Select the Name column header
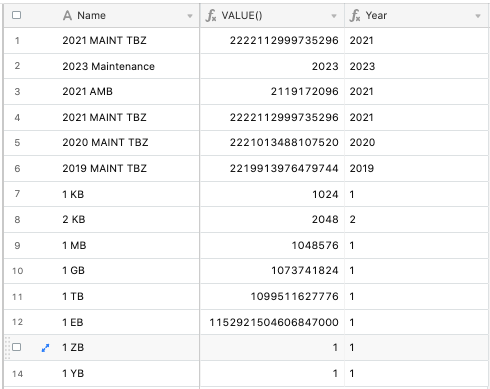490x389 pixels. [102, 16]
